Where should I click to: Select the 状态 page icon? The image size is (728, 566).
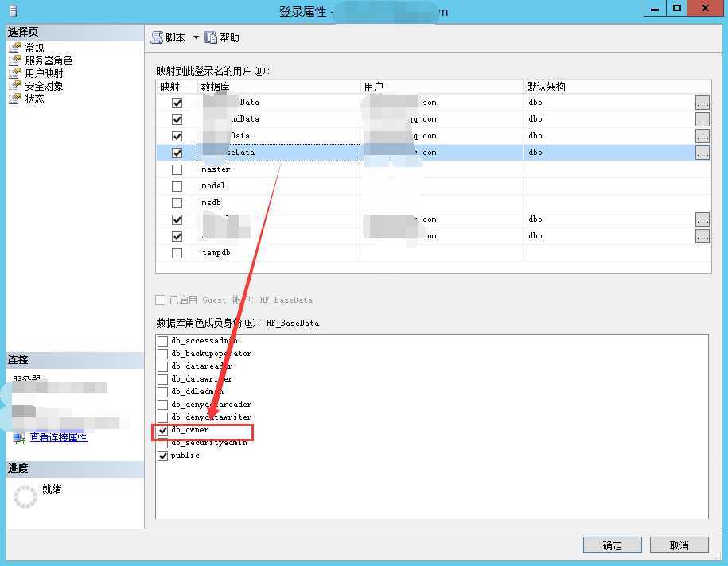coord(15,99)
